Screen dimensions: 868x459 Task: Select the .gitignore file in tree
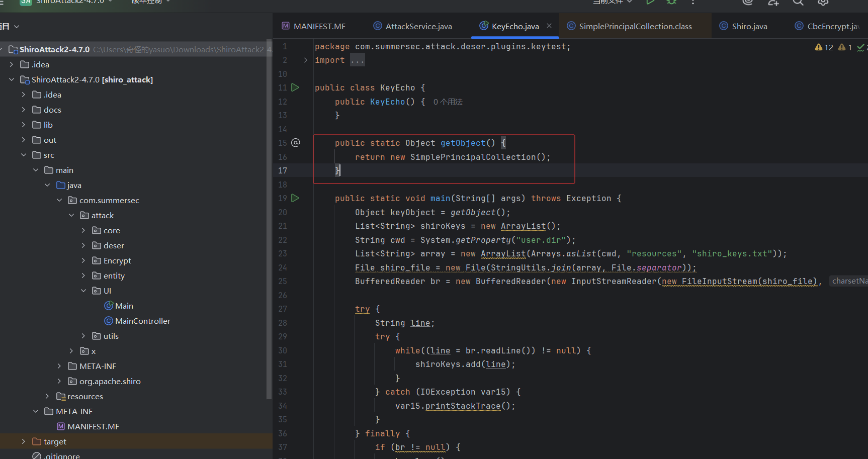(61, 455)
